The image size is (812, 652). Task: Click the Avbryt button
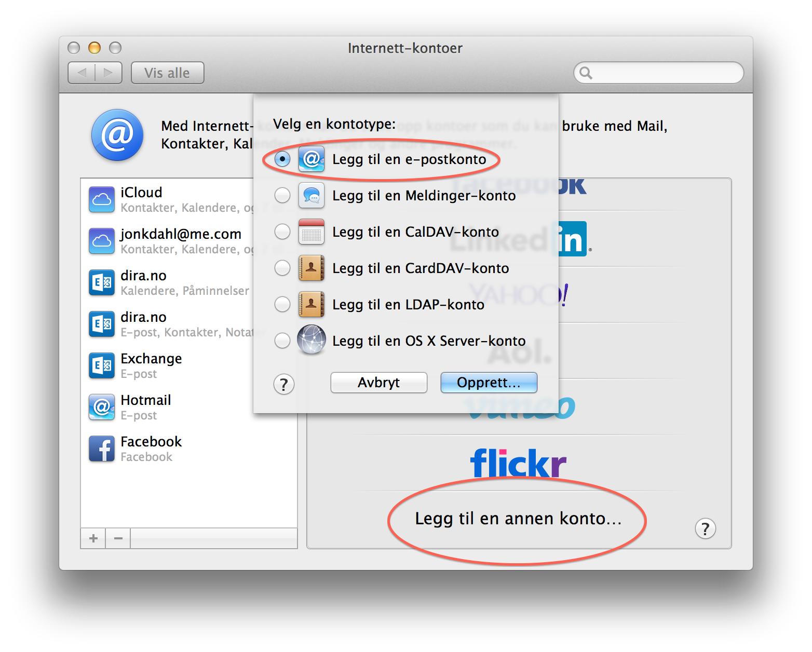379,383
